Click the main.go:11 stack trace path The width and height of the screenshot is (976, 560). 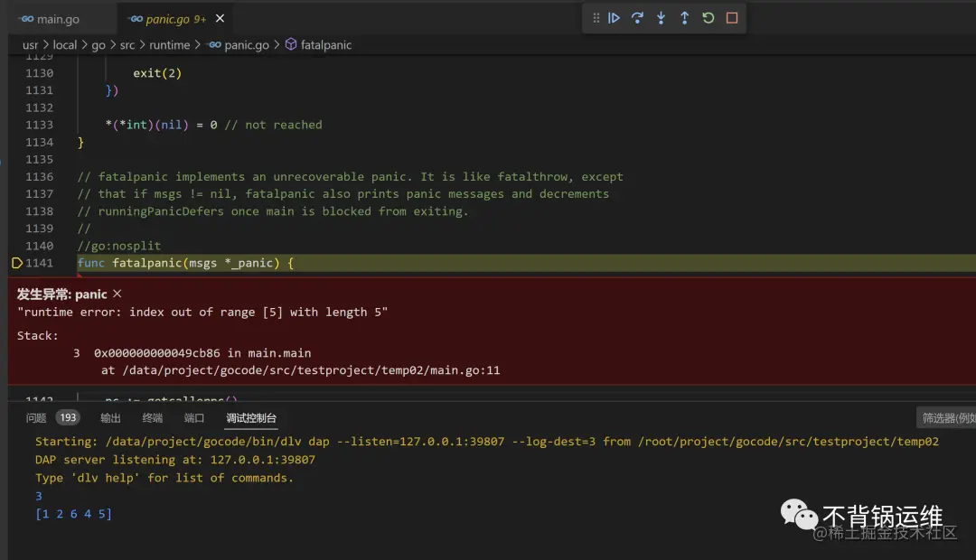click(x=311, y=370)
